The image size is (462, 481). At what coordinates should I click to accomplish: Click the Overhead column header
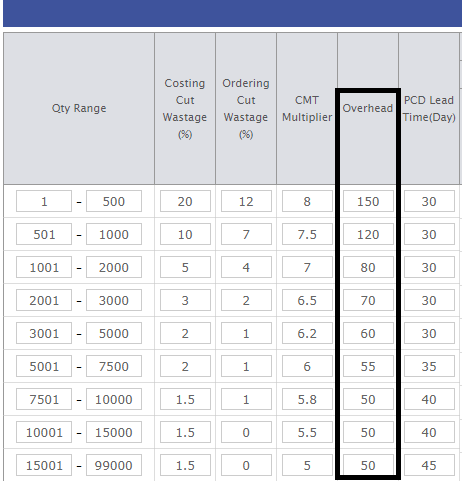[x=368, y=108]
